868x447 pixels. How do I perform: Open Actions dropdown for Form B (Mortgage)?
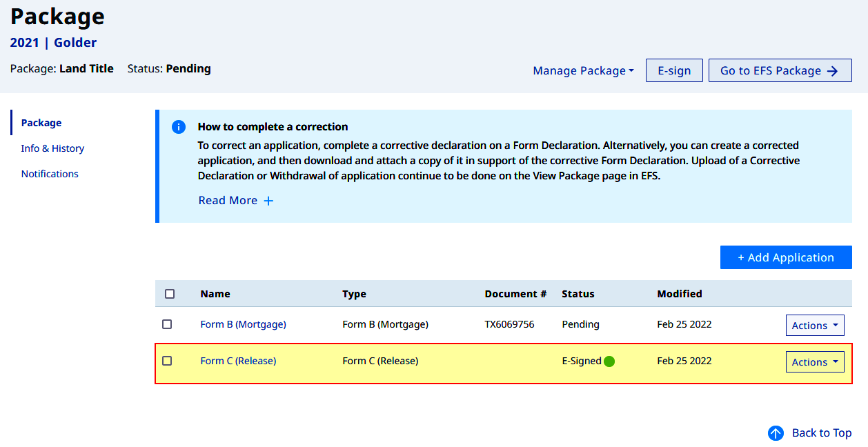[815, 326]
